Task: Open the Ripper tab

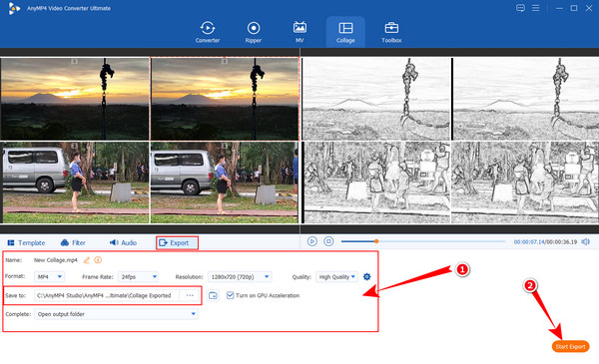Action: [254, 32]
